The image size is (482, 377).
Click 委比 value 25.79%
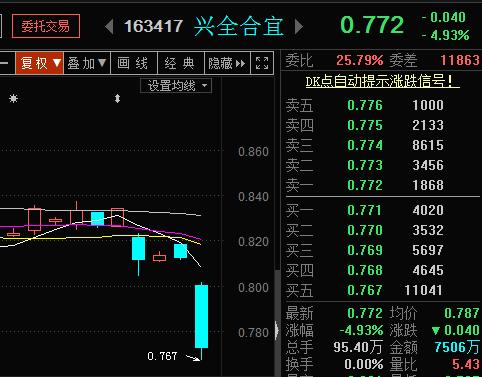tap(360, 60)
